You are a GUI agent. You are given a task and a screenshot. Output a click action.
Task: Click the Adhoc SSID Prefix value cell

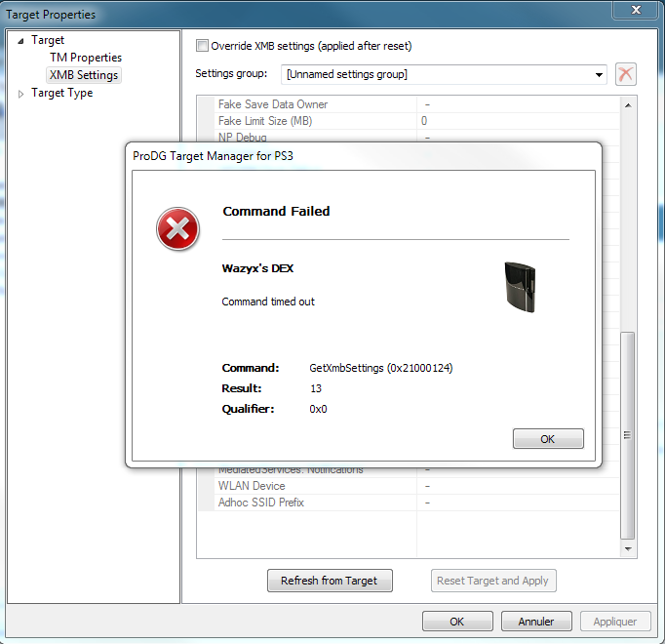(519, 503)
